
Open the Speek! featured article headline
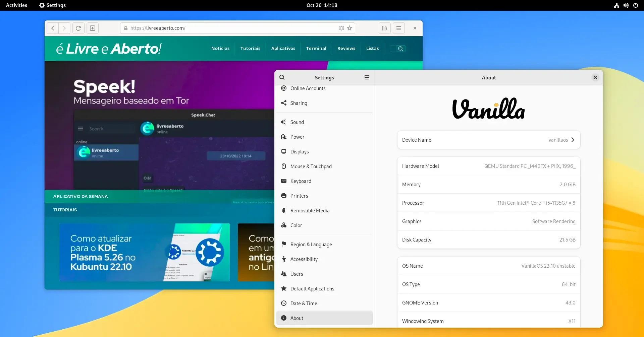point(104,86)
